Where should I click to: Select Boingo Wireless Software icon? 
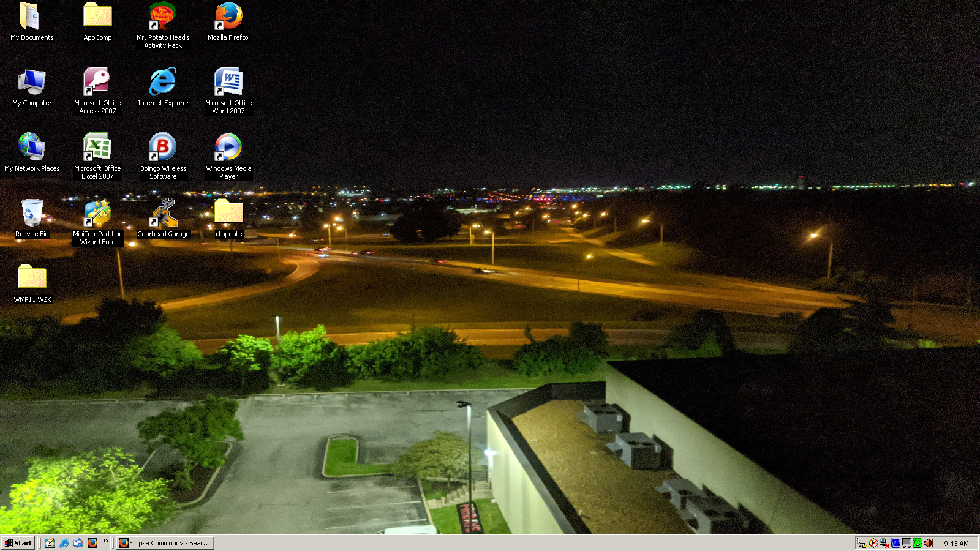[x=163, y=148]
